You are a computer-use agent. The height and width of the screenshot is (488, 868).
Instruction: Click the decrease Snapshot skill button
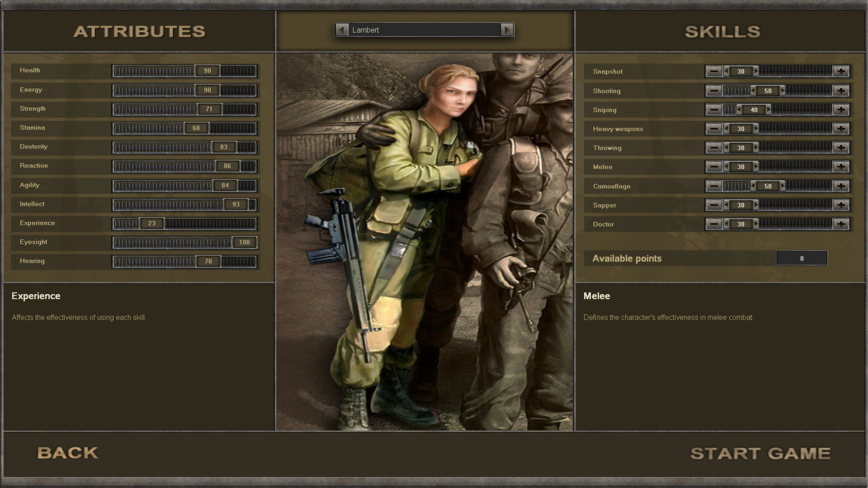click(713, 71)
